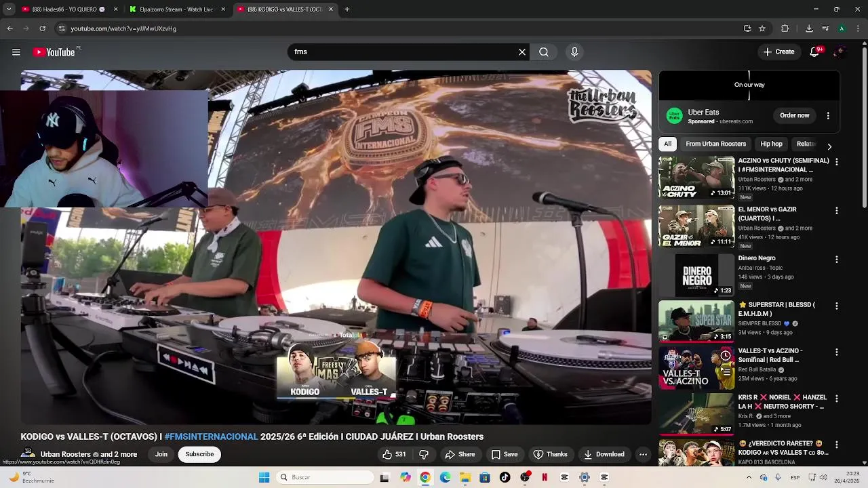Open a new browser tab

coord(347,9)
